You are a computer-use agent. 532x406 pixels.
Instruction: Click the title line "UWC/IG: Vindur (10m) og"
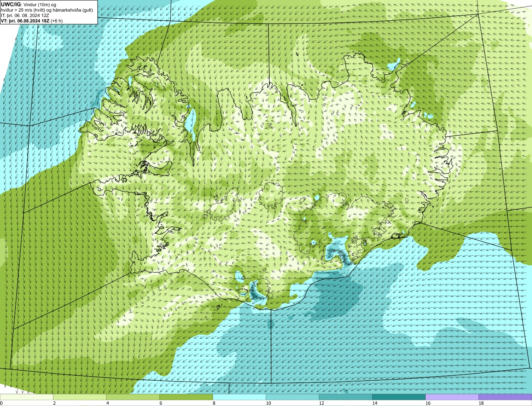click(29, 4)
